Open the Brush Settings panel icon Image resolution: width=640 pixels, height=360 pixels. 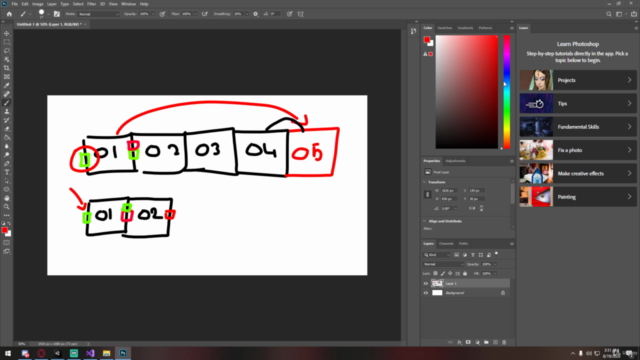[x=57, y=14]
